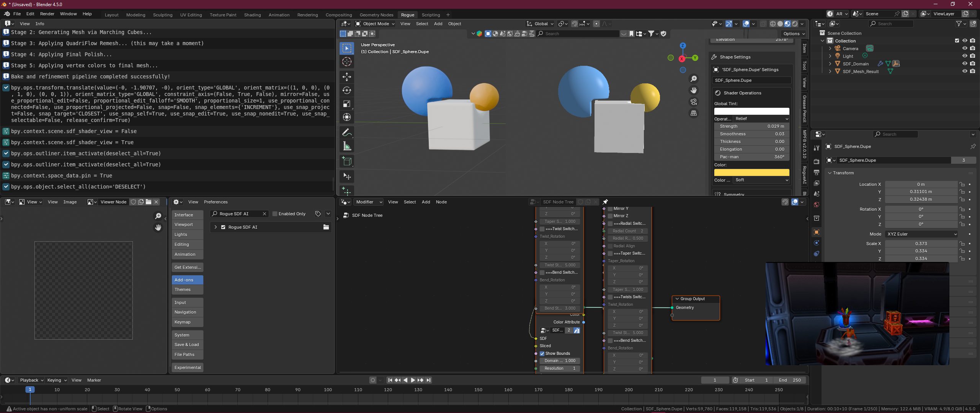Select the Measure tool
Viewport: 980px width, 413px height.
(x=347, y=146)
